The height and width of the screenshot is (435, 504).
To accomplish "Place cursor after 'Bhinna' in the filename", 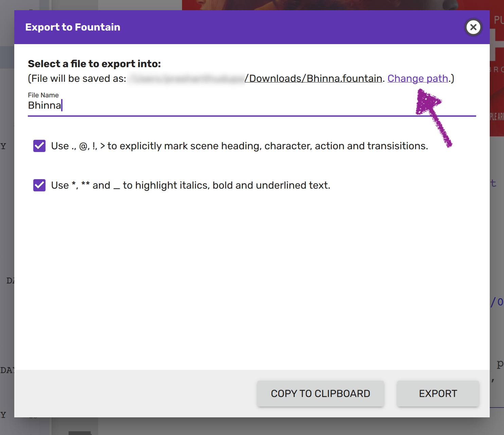I will click(x=61, y=106).
